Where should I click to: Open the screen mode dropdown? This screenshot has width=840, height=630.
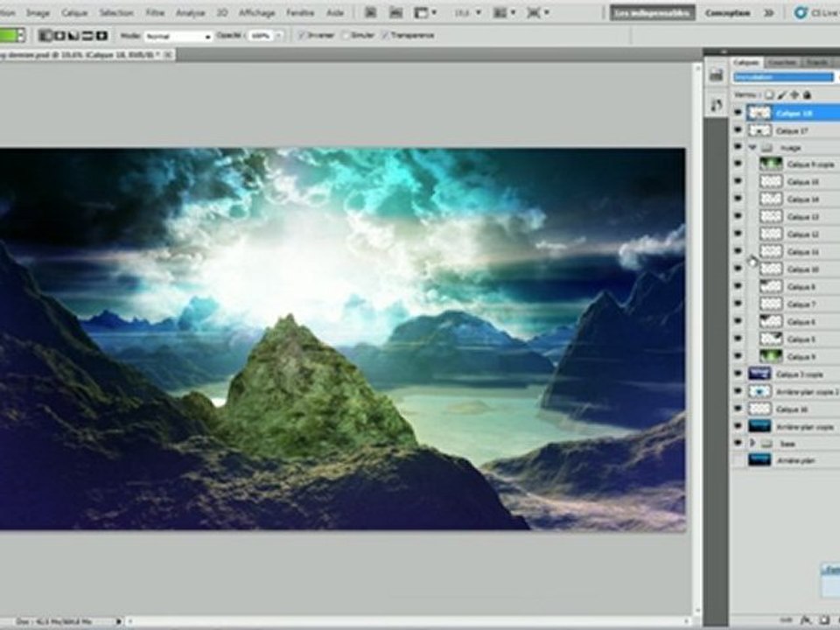tap(537, 13)
